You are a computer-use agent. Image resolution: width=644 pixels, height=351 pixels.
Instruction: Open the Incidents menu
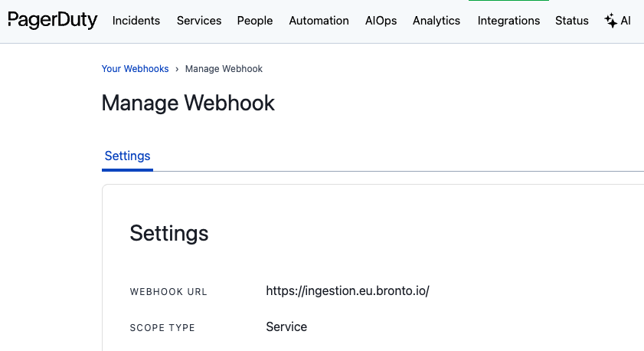pos(136,21)
